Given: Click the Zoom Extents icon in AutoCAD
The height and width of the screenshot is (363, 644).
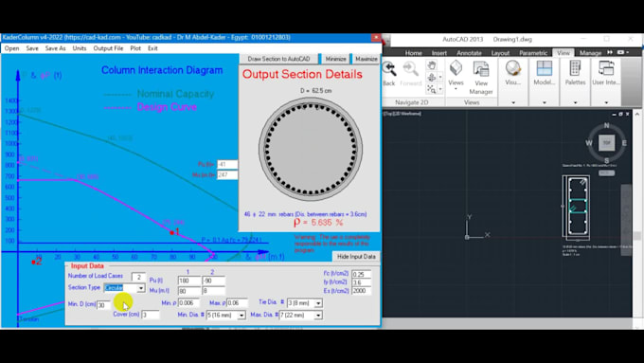Looking at the screenshot, I should pyautogui.click(x=431, y=88).
